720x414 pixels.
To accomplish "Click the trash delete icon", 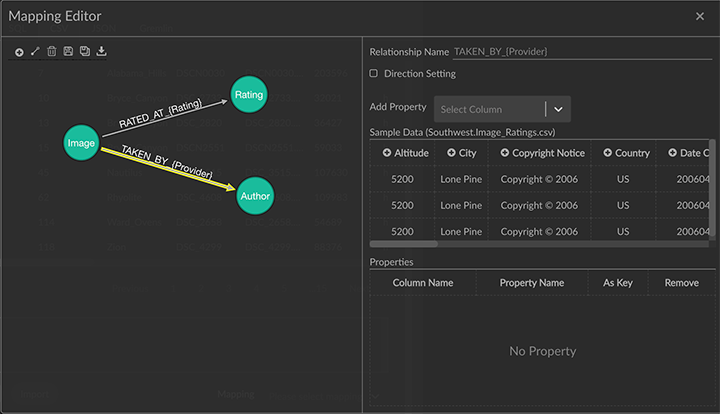I will (51, 51).
